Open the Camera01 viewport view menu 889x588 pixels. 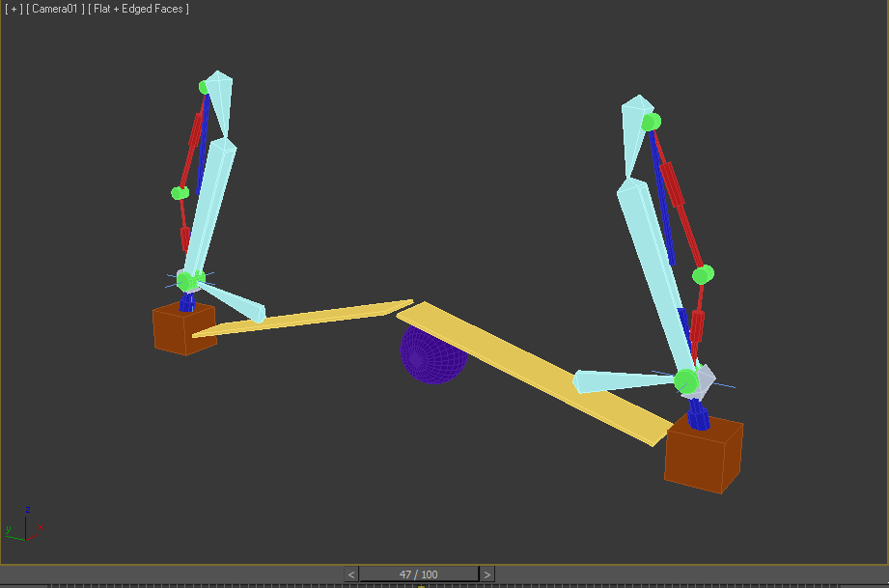coord(55,9)
